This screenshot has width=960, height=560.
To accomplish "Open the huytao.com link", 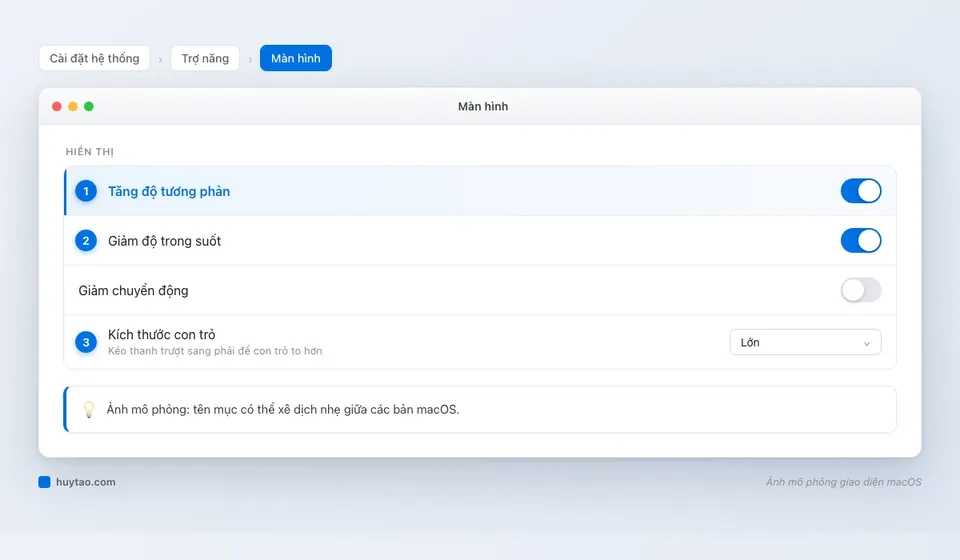I will [x=86, y=482].
